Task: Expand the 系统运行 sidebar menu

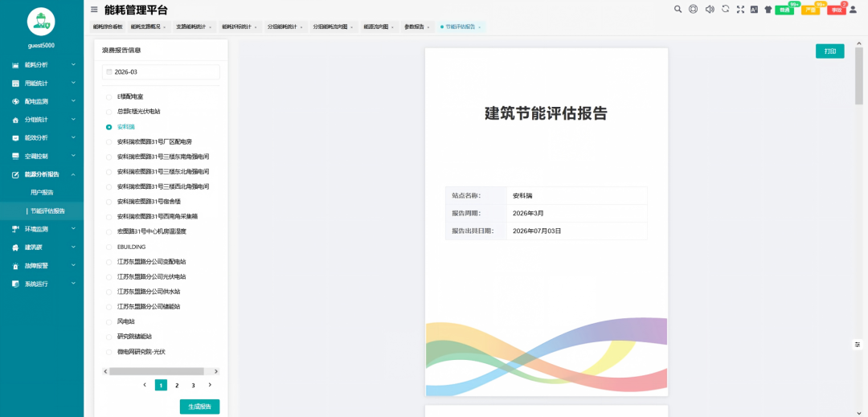Action: (73, 283)
